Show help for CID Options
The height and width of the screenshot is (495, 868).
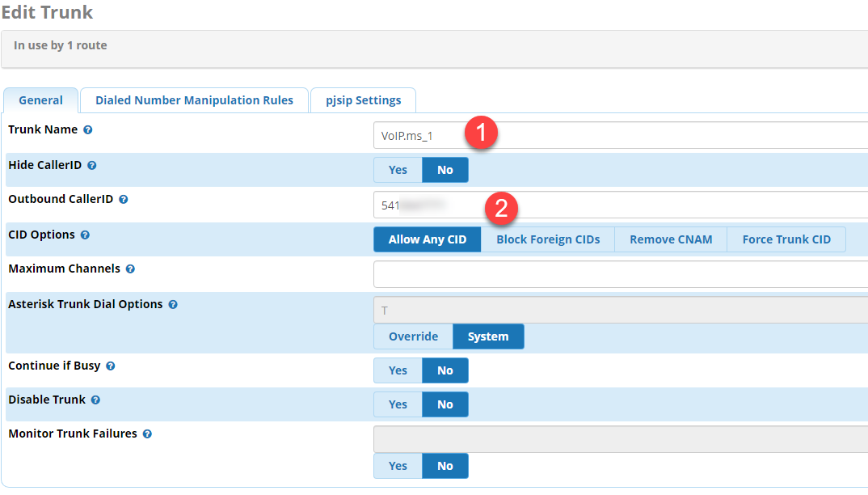coord(85,235)
